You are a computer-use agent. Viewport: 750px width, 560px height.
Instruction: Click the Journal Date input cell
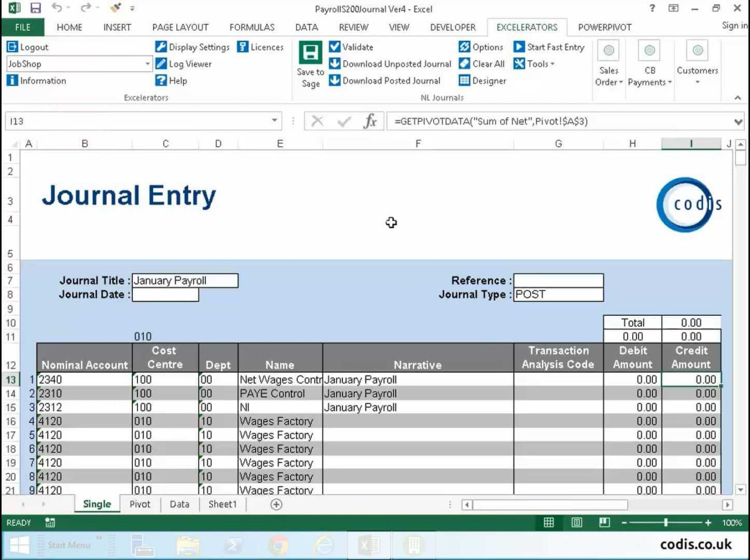(165, 294)
